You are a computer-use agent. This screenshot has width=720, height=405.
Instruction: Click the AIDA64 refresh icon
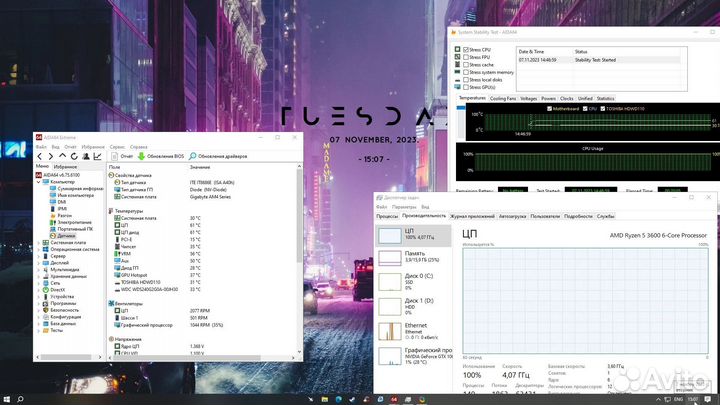coord(74,157)
